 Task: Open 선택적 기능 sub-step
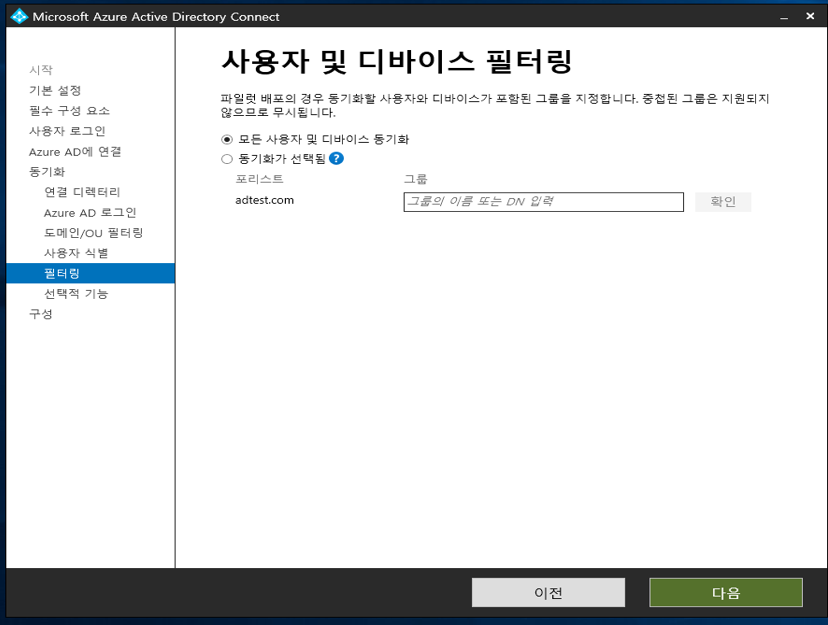pos(76,293)
